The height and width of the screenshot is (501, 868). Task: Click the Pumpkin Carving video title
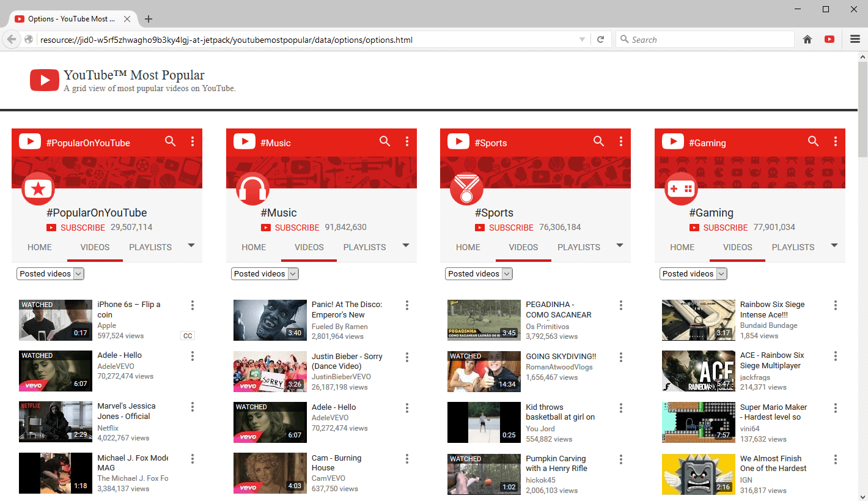(x=556, y=463)
